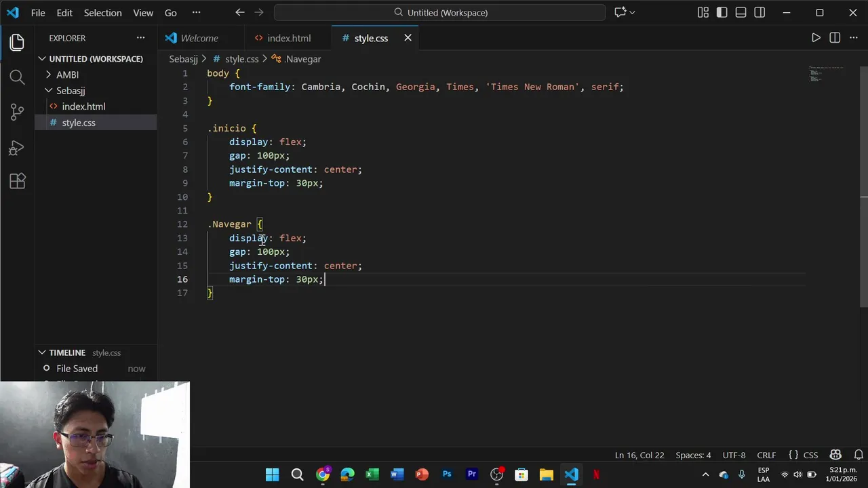Viewport: 868px width, 488px height.
Task: Open the Explorer view in activity bar
Action: tap(17, 42)
